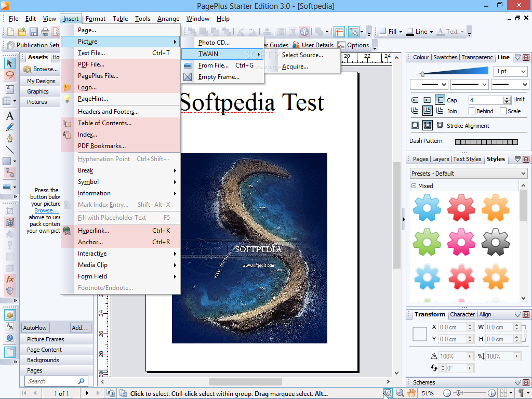This screenshot has height=399, width=532.
Task: Follow the blue Browse... link
Action: coord(46,210)
